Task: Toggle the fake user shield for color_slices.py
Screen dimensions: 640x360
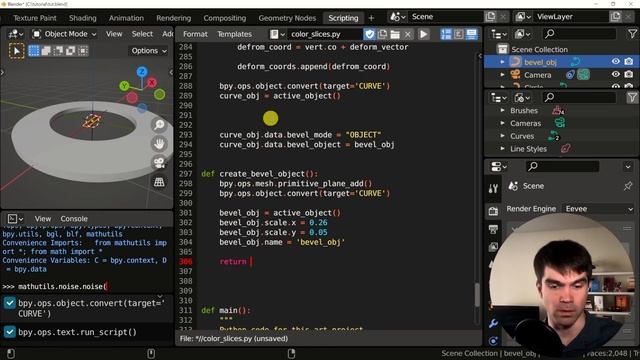Action: click(369, 34)
